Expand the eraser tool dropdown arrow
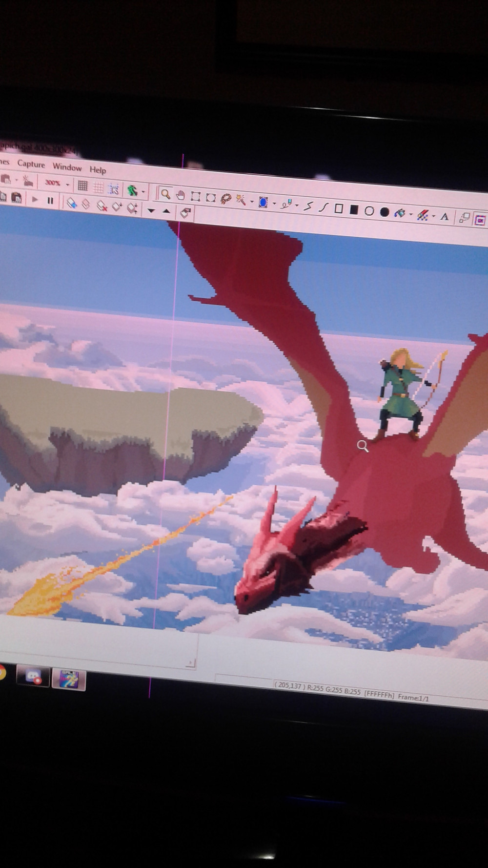The height and width of the screenshot is (868, 488). 433,216
